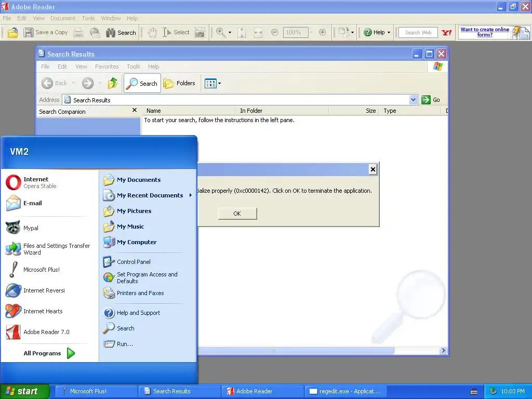Click the Up folder icon in Search Results
Image resolution: width=532 pixels, height=399 pixels.
pyautogui.click(x=113, y=83)
